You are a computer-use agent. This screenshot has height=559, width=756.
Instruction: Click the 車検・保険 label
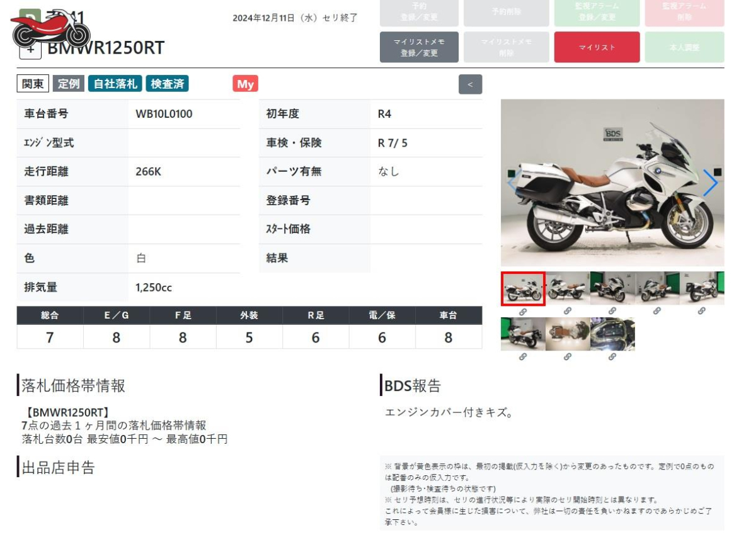pos(294,143)
